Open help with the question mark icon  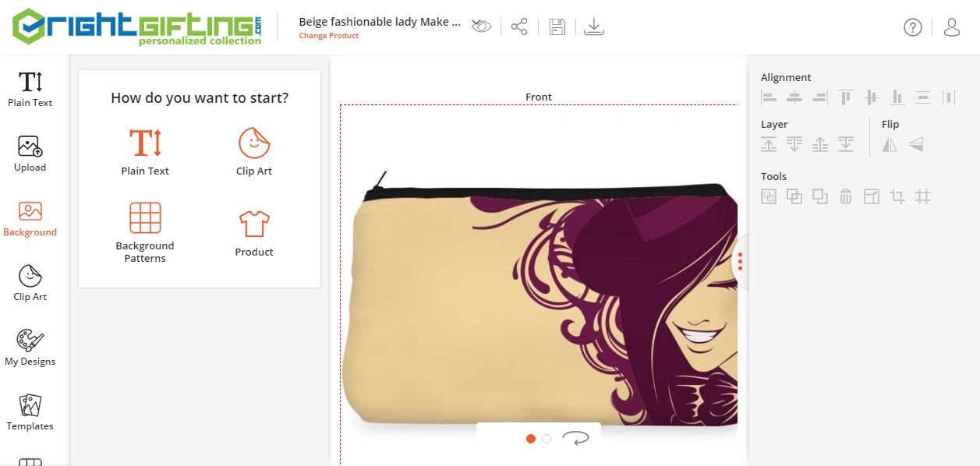[913, 27]
